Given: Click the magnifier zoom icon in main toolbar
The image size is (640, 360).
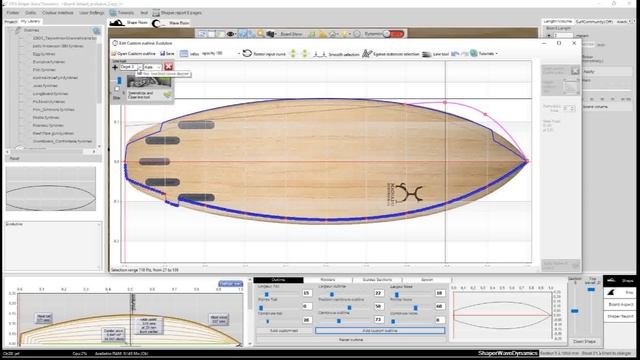Looking at the screenshot, I should click(x=260, y=34).
